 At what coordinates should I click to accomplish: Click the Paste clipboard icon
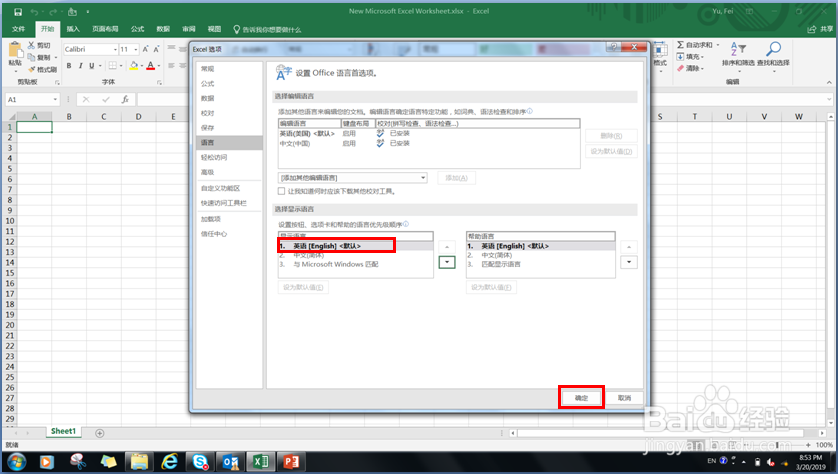pos(15,50)
